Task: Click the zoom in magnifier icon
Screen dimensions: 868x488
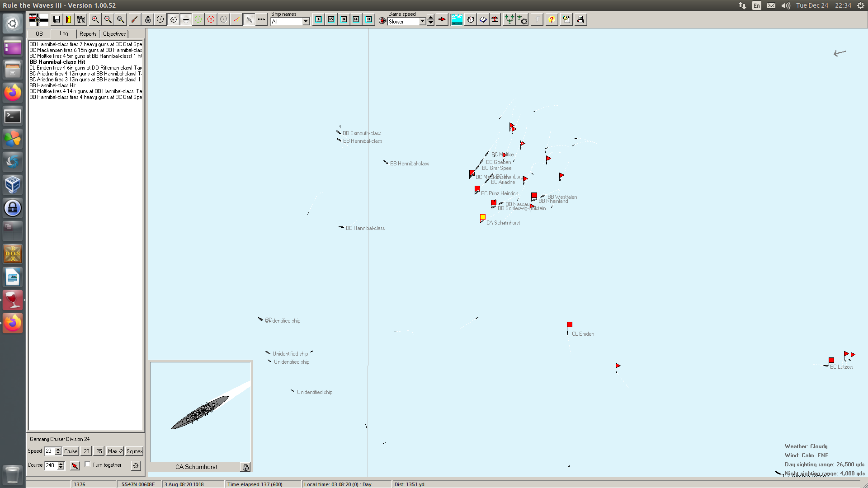Action: click(x=95, y=19)
